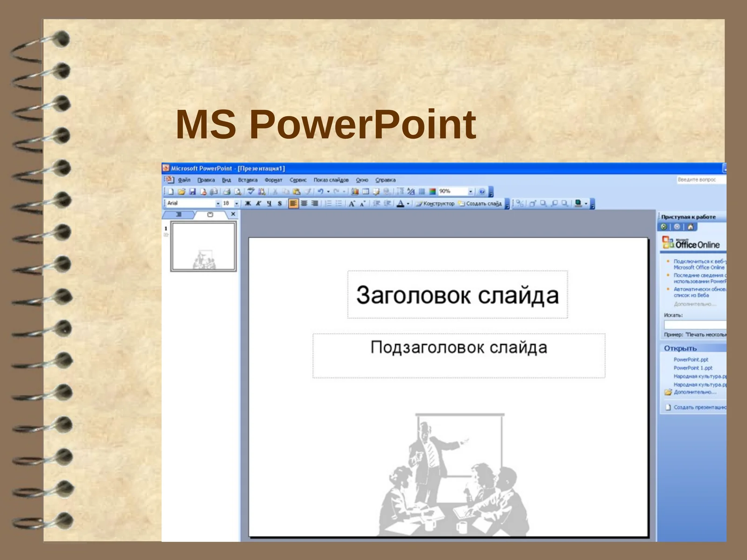Click the Print Preview icon
The height and width of the screenshot is (560, 747).
pos(238,191)
